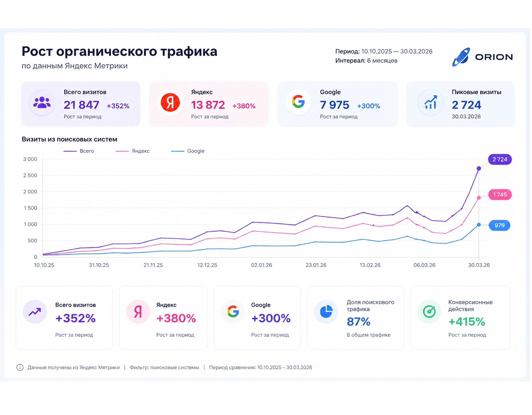The width and height of the screenshot is (532, 415).
Task: Click the purple end point on the Всего line
Action: 479,168
